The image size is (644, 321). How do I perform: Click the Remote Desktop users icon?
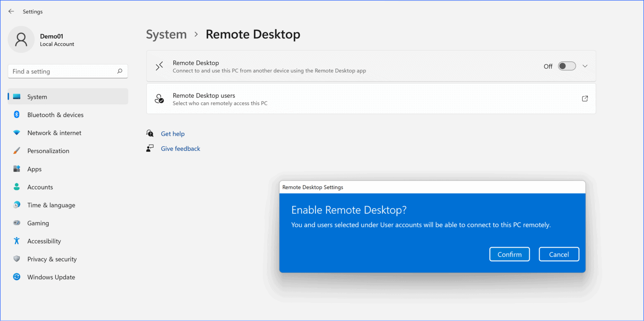159,99
